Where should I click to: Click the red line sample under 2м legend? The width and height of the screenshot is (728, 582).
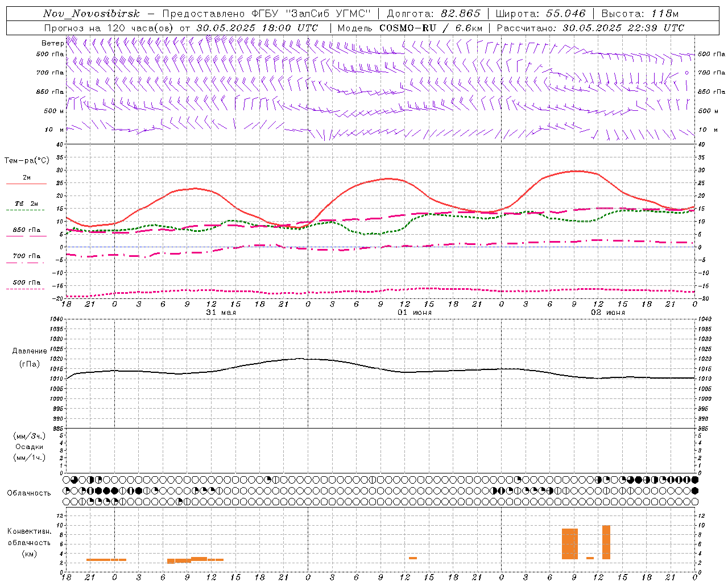click(26, 184)
